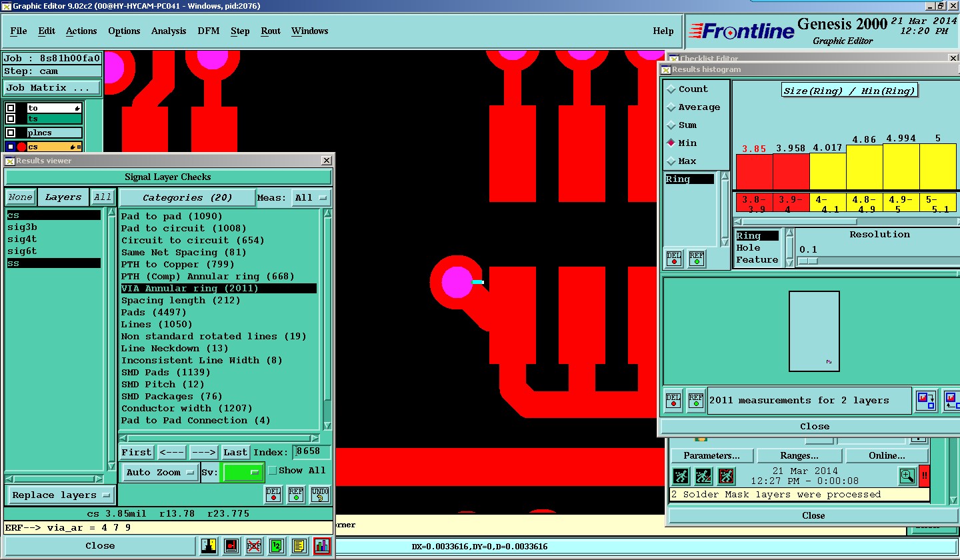Open the green Sv severity dropdown
The width and height of the screenshot is (960, 560).
243,472
